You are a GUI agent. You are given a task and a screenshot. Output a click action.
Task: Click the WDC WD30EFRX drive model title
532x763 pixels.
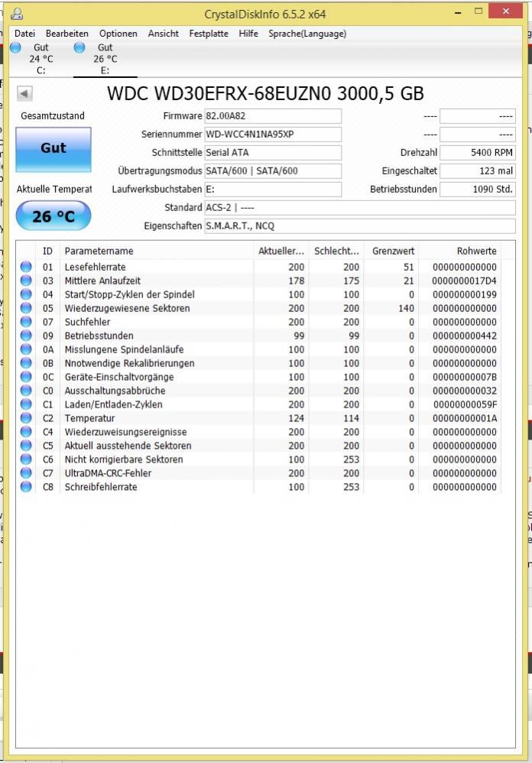coord(265,93)
